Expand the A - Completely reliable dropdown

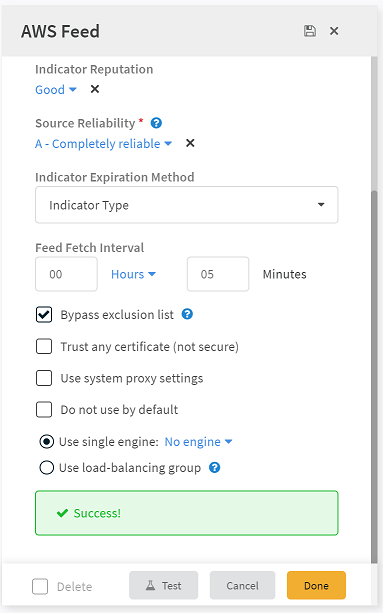tap(103, 143)
